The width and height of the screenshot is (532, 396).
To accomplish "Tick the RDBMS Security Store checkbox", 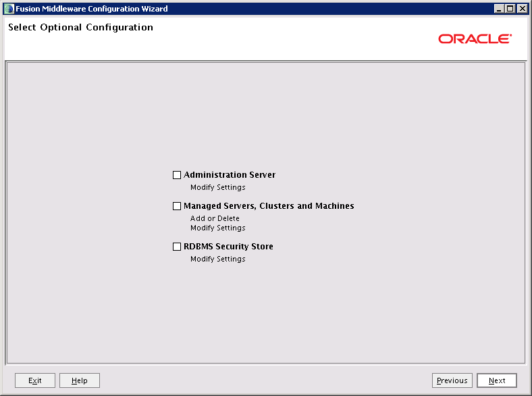I will 177,247.
